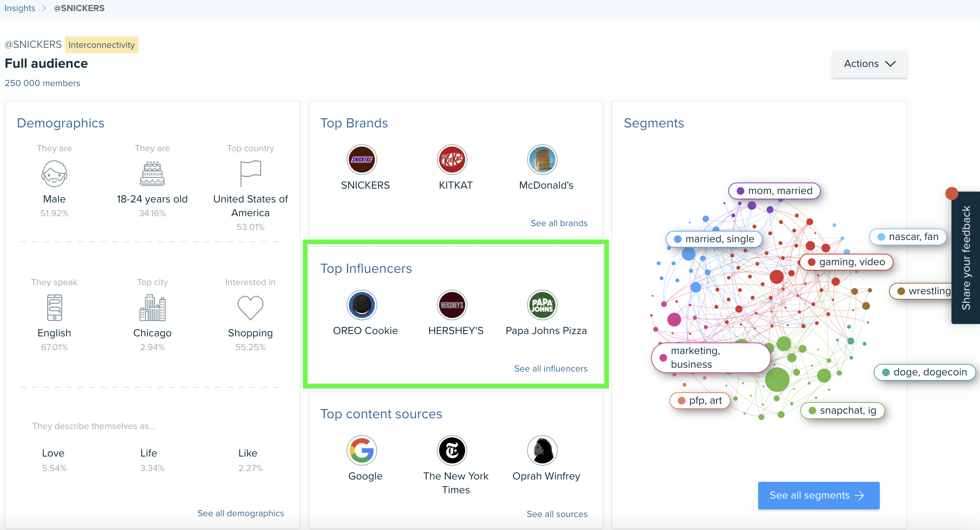
Task: Click the heart Interested in icon
Action: click(x=250, y=308)
